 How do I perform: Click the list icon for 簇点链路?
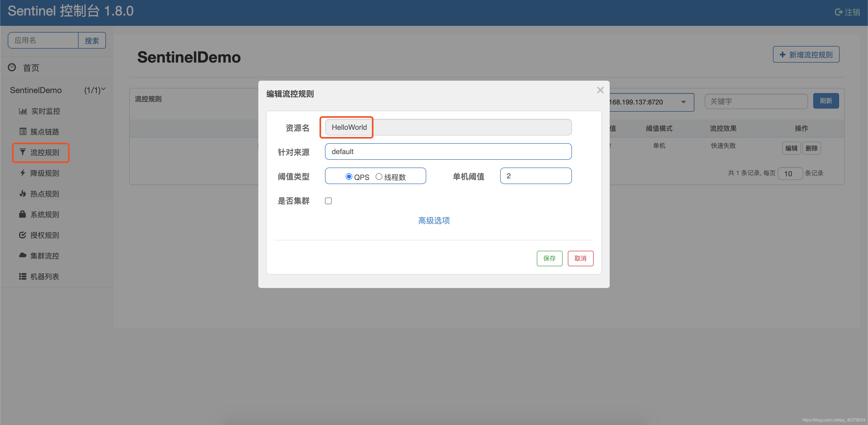(23, 132)
